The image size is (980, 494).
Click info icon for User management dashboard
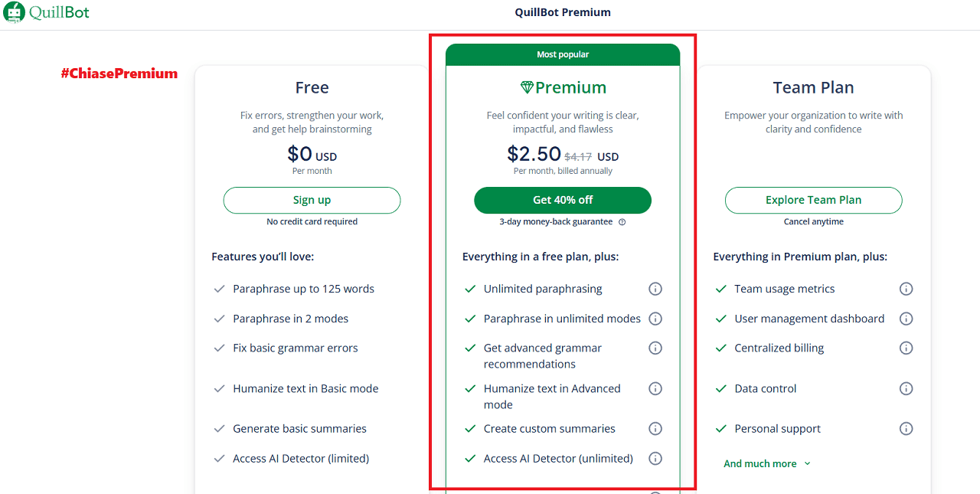tap(906, 319)
